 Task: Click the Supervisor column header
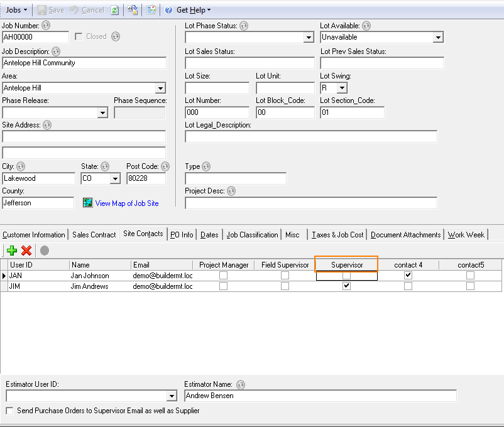347,265
